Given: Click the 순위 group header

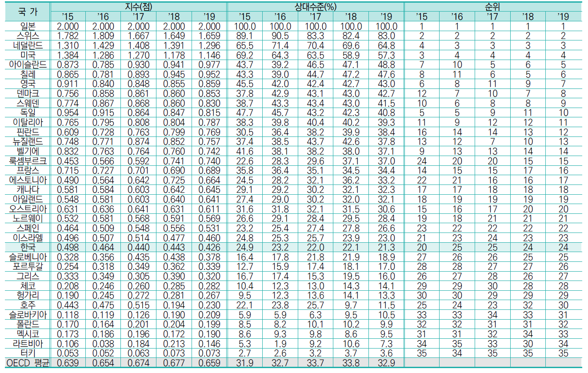Looking at the screenshot, I should click(x=493, y=7).
